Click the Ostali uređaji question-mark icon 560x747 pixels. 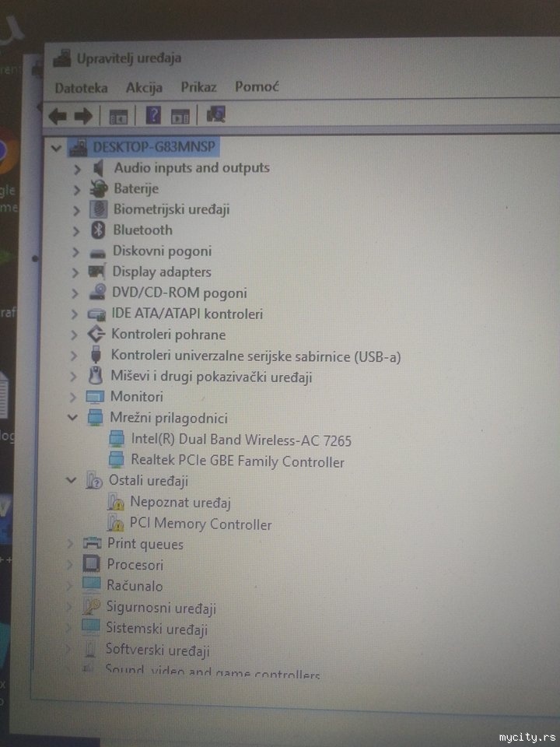pyautogui.click(x=93, y=480)
